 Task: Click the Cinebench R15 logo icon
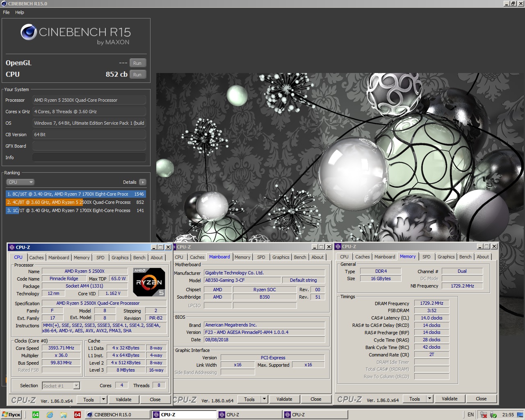click(x=29, y=32)
